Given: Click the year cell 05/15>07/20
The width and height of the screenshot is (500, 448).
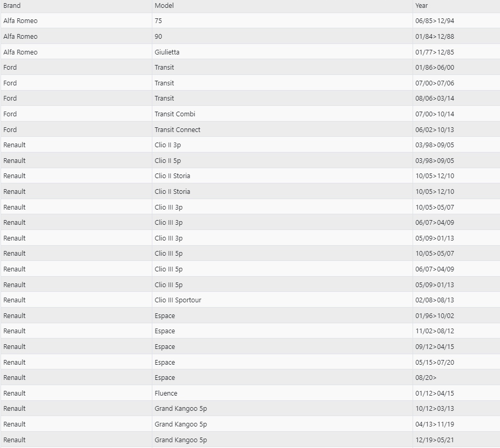Looking at the screenshot, I should click(435, 362).
